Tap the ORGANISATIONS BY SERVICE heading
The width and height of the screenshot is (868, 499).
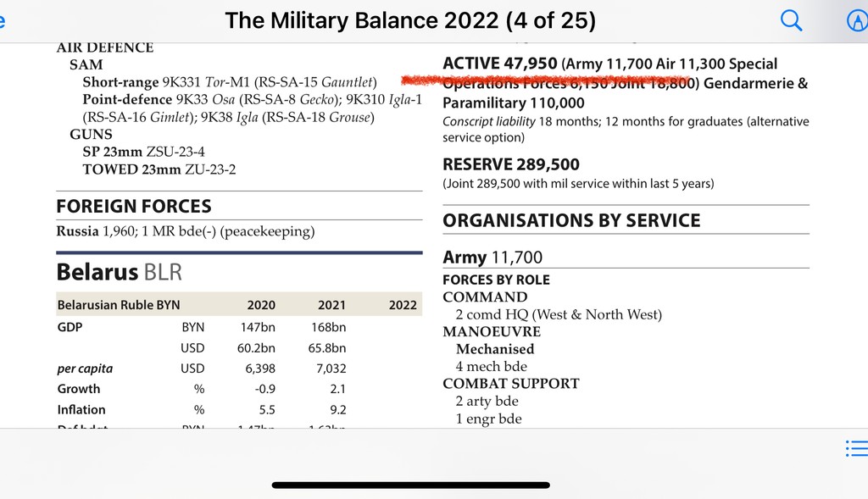[571, 220]
